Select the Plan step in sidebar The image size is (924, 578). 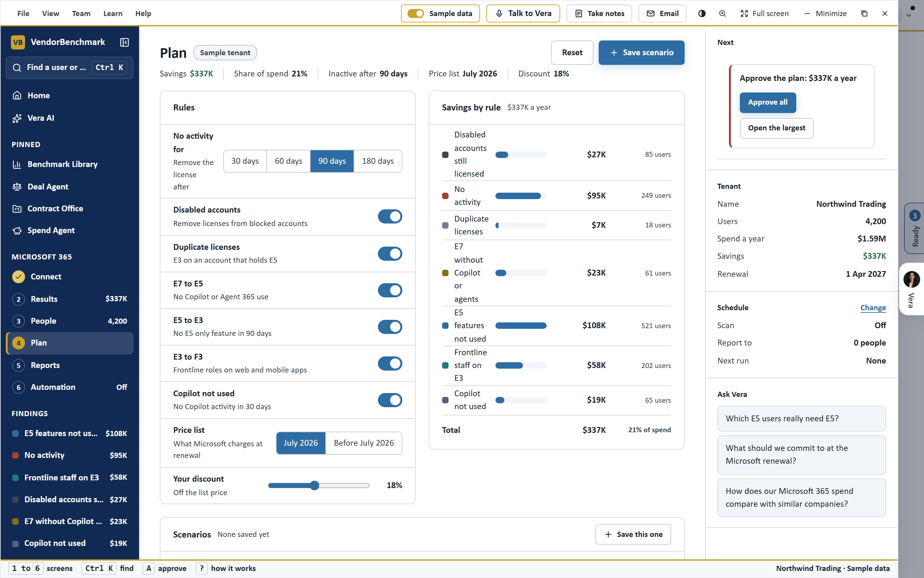(70, 343)
